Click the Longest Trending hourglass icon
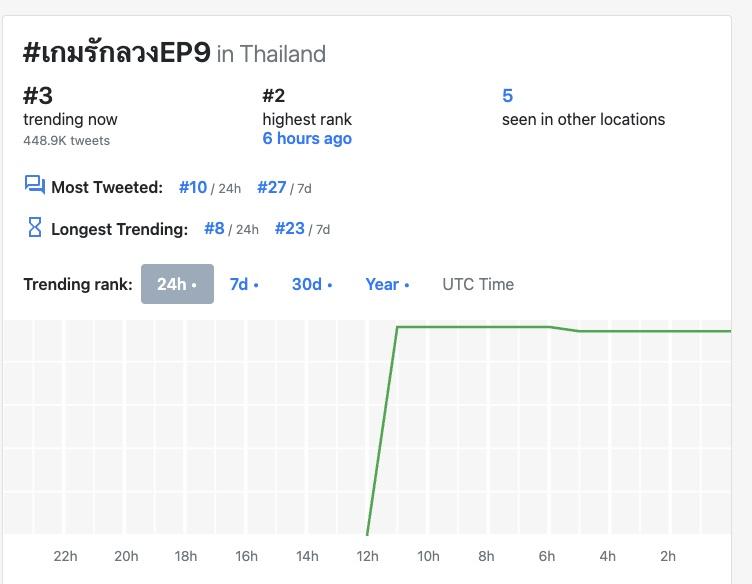 35,228
